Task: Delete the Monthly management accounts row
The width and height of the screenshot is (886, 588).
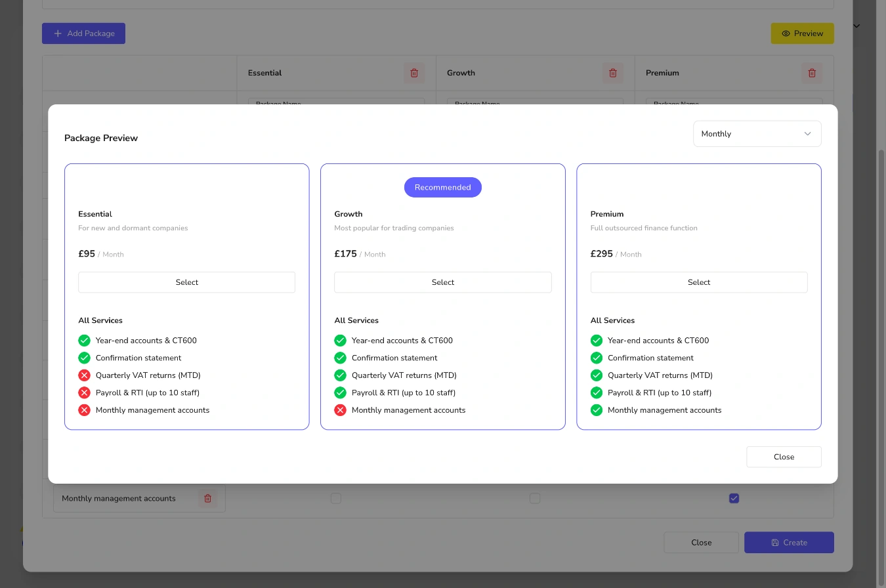Action: click(207, 499)
